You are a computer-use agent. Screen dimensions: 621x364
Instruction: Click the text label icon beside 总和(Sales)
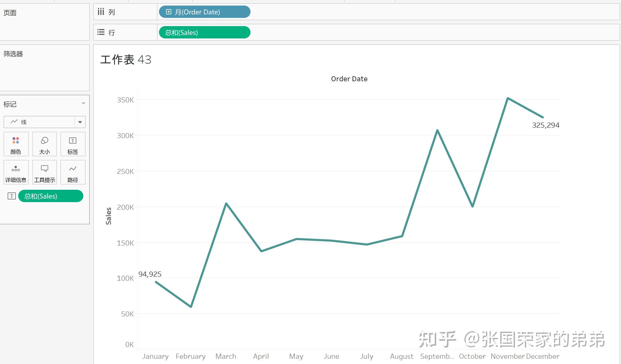[11, 196]
